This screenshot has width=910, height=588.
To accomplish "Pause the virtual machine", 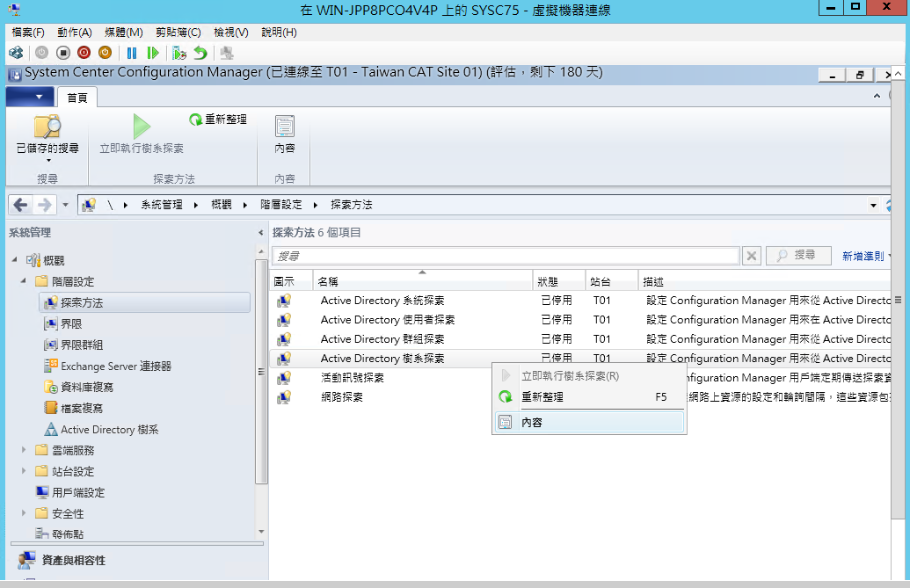I will [x=132, y=54].
